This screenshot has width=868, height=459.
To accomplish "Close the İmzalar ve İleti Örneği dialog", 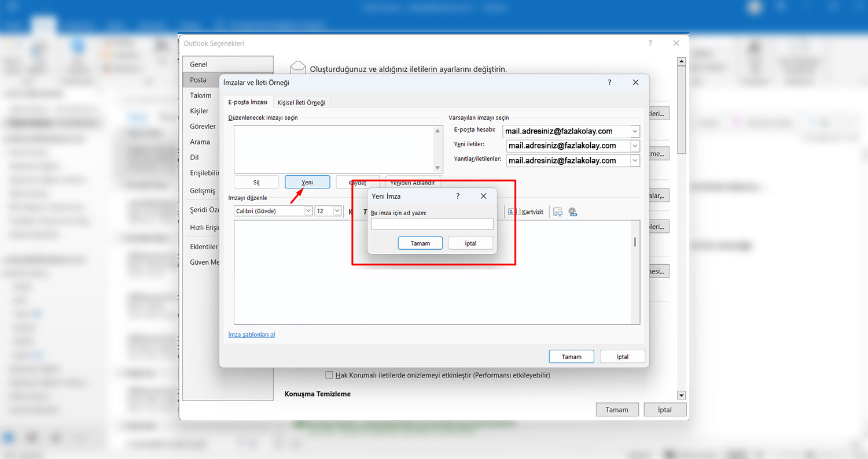I will click(x=635, y=83).
